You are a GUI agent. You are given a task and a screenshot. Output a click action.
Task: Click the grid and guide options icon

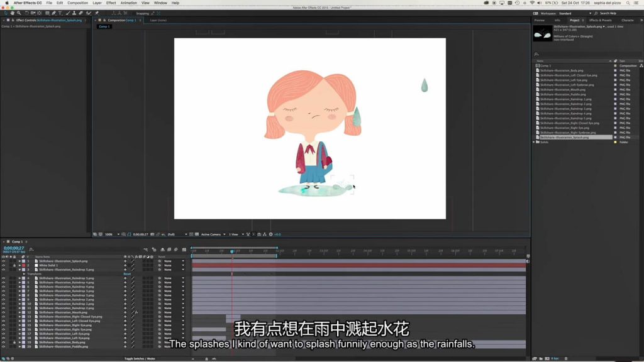[124, 234]
